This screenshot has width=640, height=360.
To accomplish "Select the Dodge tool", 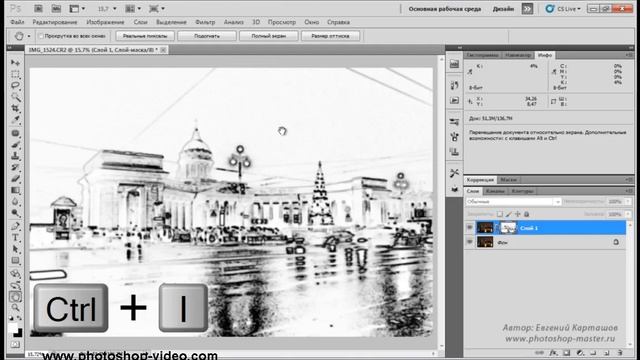I will click(16, 213).
